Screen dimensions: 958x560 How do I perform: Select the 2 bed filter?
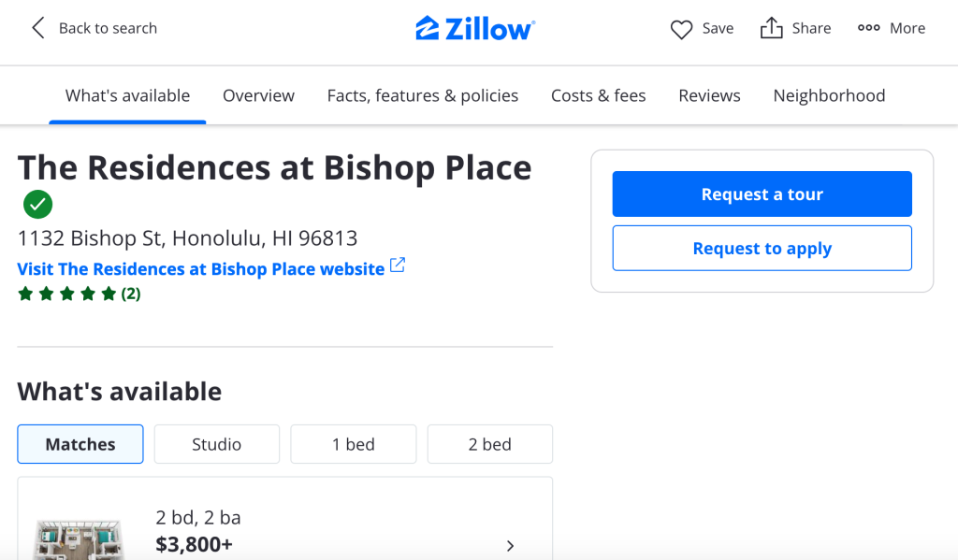(490, 444)
